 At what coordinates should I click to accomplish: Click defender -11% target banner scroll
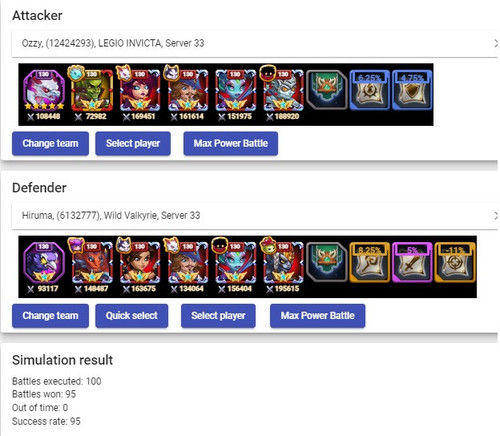pyautogui.click(x=455, y=262)
